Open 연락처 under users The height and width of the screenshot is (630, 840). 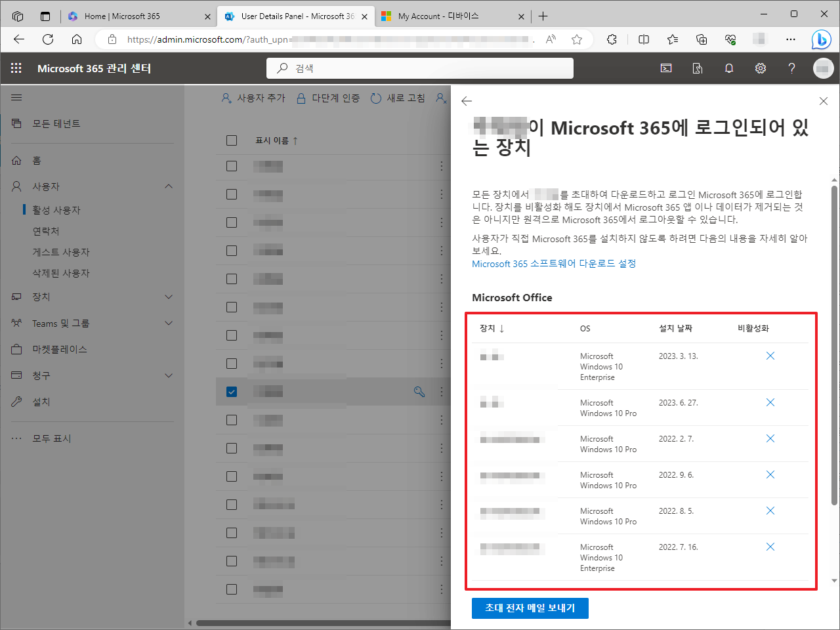click(x=46, y=231)
